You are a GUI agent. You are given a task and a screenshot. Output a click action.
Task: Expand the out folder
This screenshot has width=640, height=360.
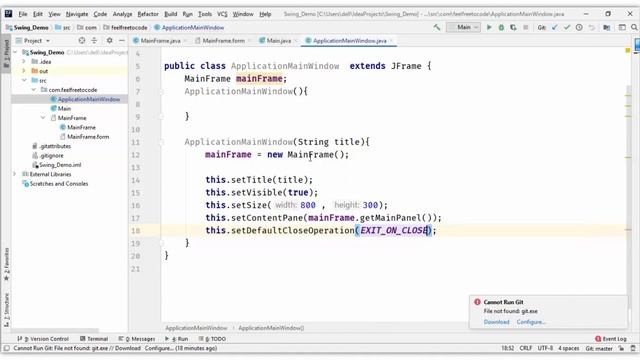[x=24, y=71]
